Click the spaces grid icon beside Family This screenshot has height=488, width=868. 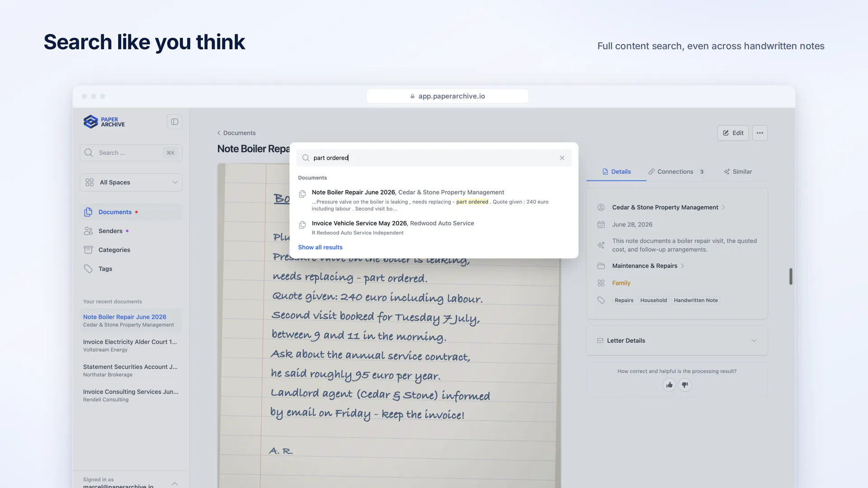pos(601,283)
